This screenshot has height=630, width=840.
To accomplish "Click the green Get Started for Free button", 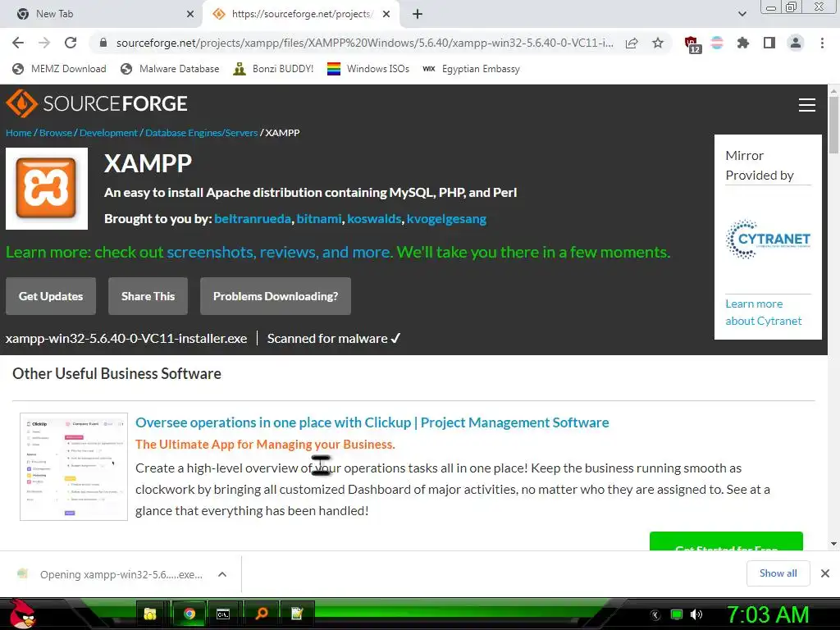I will tap(726, 541).
